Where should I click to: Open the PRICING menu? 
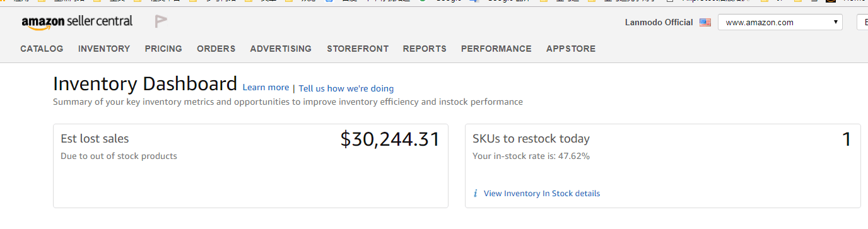tap(163, 49)
